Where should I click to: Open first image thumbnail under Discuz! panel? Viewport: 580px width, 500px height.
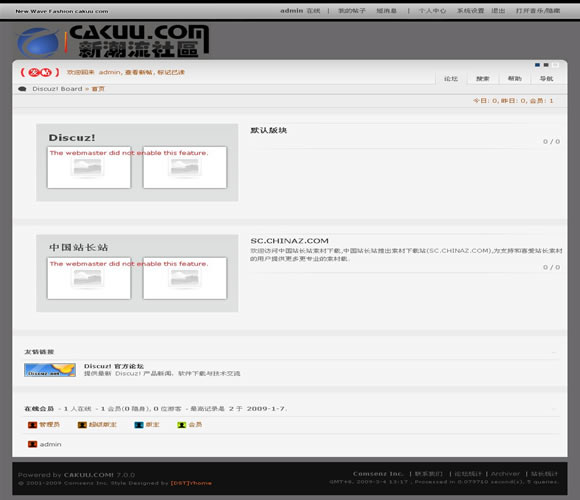[89, 168]
